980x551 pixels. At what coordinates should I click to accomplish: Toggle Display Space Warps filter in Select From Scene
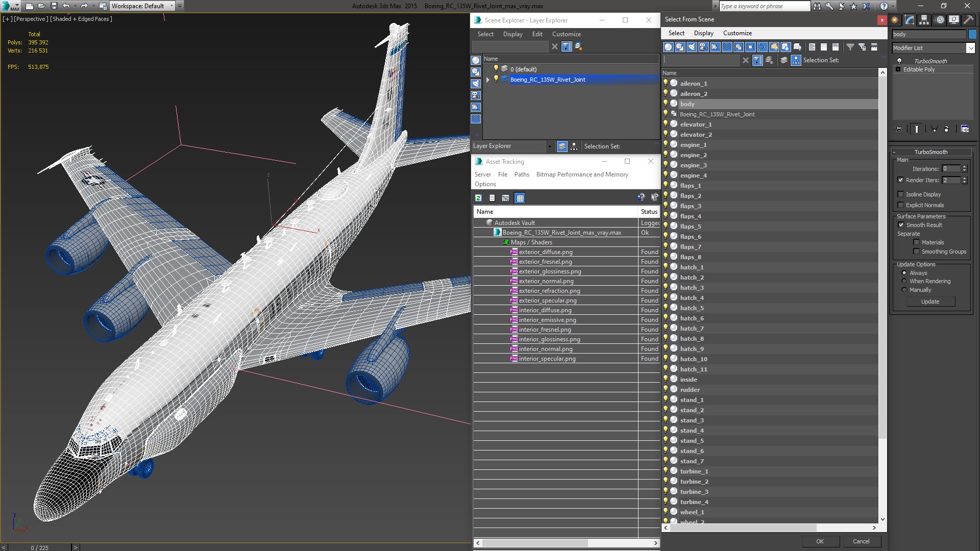point(727,47)
